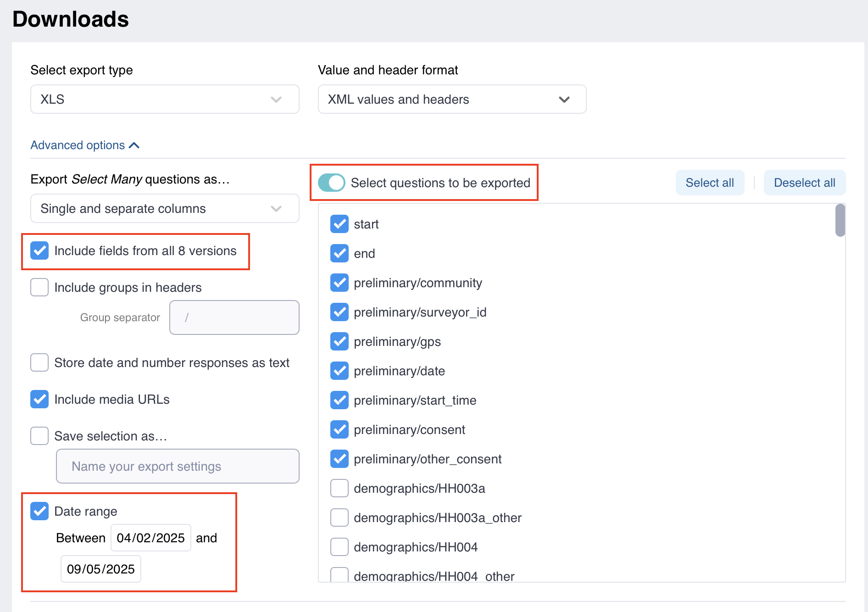Click the Select all button

click(x=710, y=183)
